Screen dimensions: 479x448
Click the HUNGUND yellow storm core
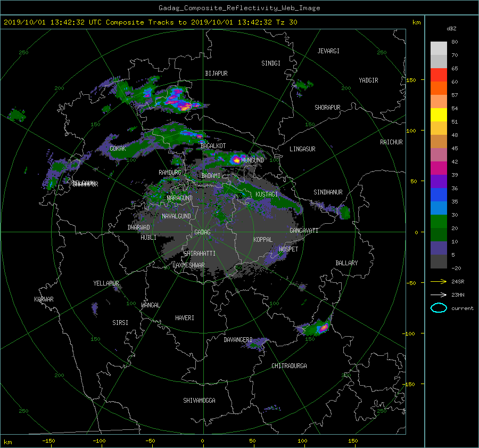236,160
